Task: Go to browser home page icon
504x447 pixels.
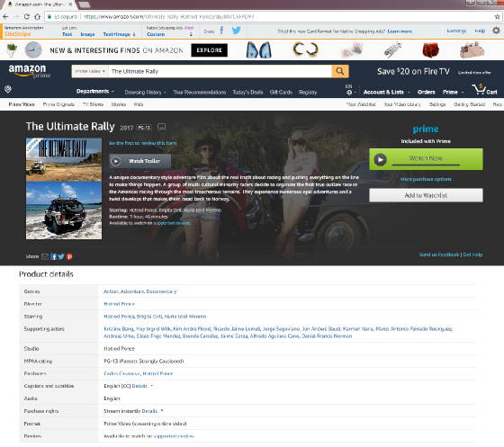Action: coord(37,17)
